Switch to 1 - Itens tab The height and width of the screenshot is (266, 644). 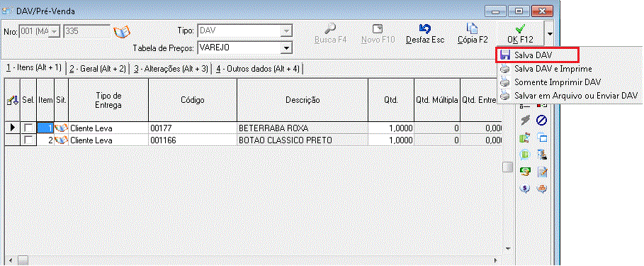point(34,68)
